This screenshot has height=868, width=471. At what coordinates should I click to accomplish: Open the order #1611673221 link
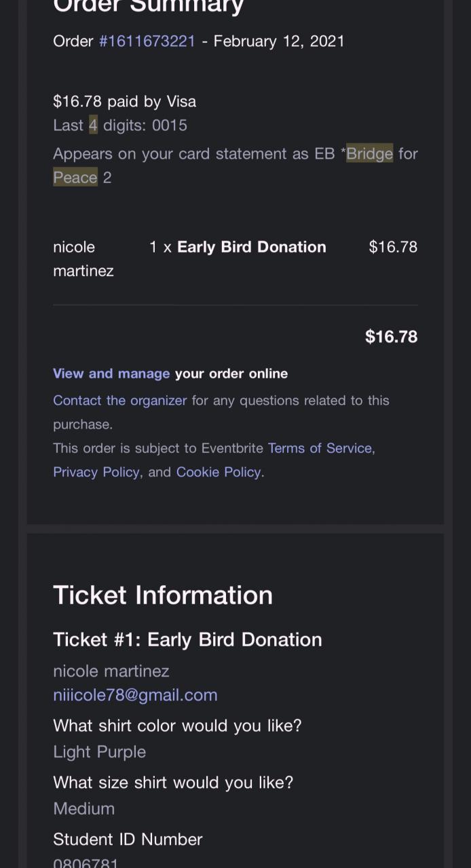(147, 41)
